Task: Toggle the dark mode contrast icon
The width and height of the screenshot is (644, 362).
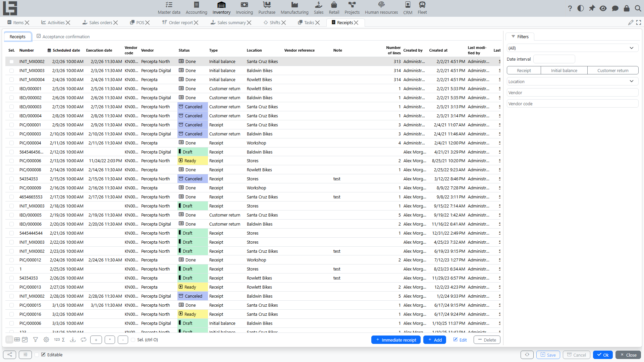Action: pos(581,8)
